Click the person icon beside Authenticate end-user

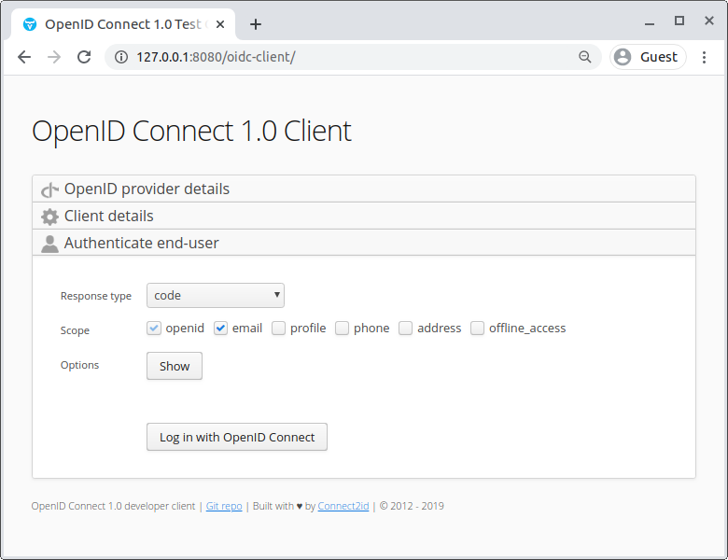click(x=49, y=244)
